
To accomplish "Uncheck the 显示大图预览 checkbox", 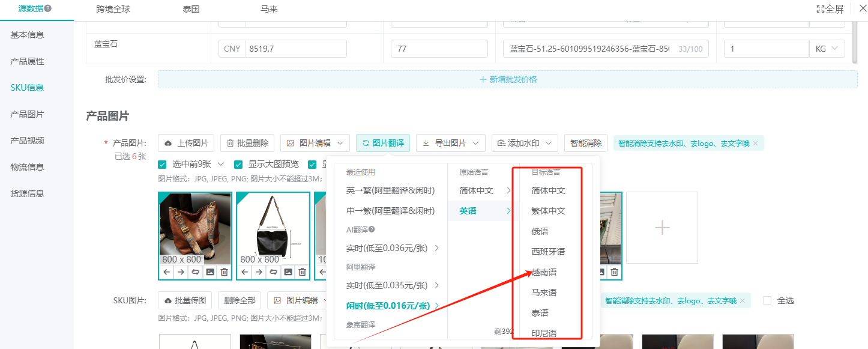I will pos(238,165).
